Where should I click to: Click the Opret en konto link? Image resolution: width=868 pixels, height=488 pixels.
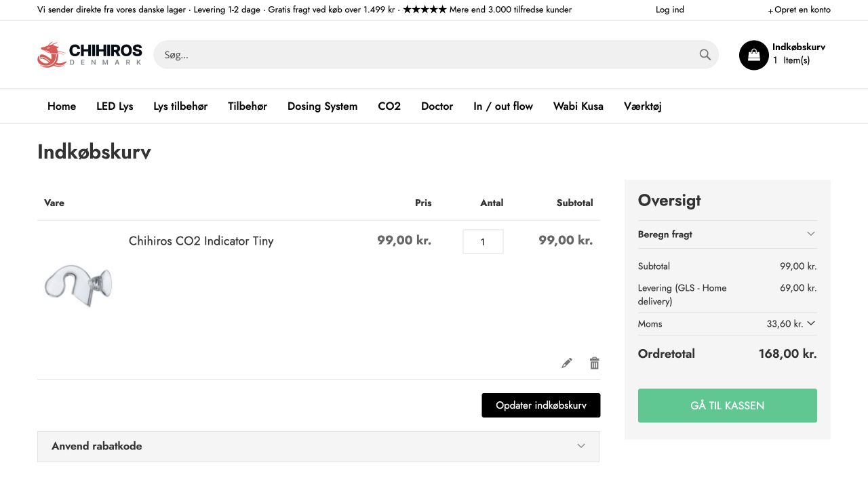tap(802, 9)
